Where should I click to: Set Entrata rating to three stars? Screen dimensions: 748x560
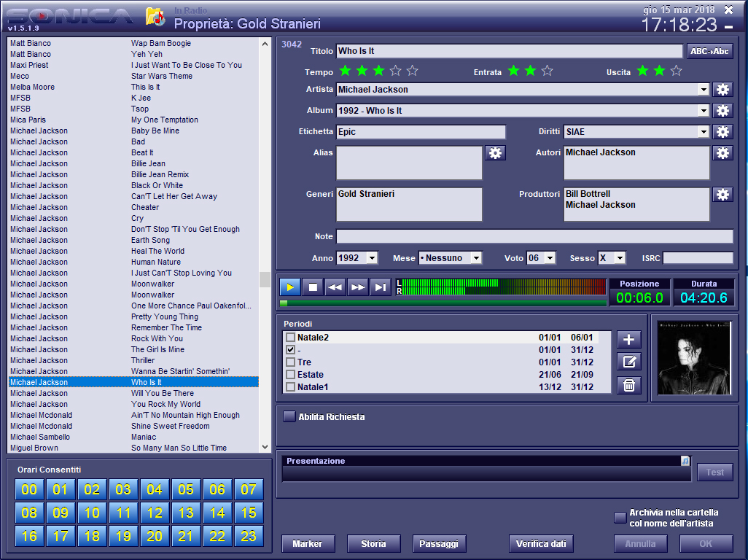[x=548, y=71]
